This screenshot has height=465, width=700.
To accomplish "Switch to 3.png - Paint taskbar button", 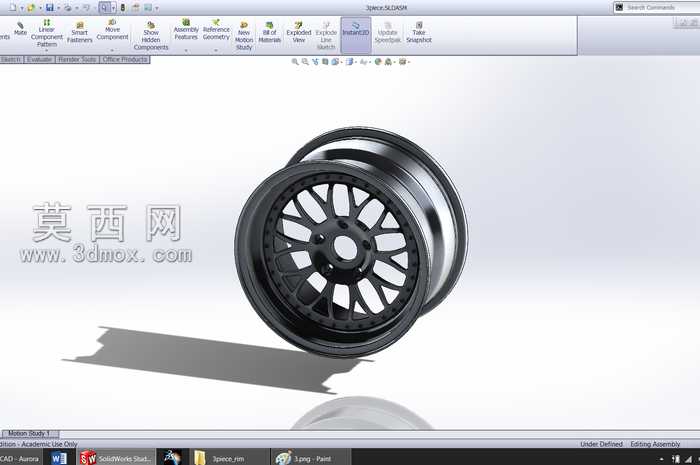I will [x=310, y=458].
